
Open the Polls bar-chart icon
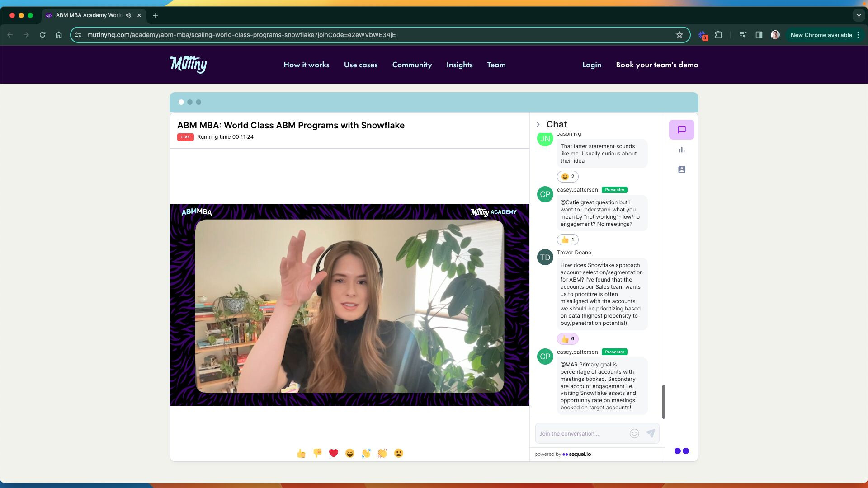[681, 150]
